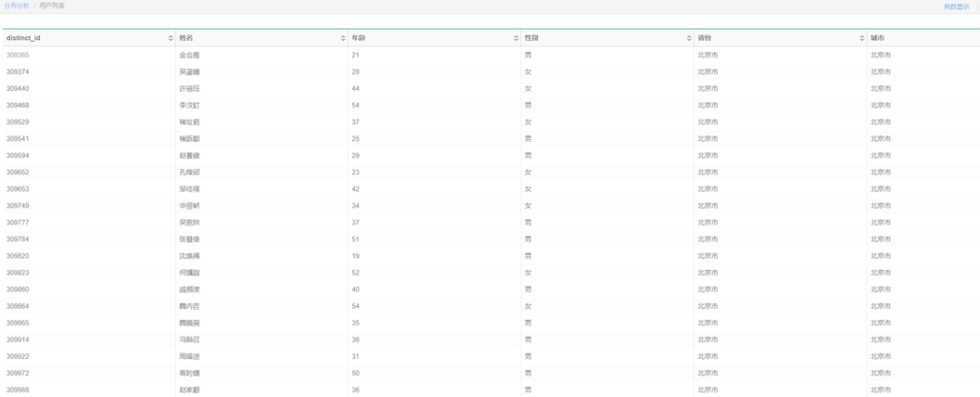Click id cell 309594
The height and width of the screenshot is (397, 980).
17,156
